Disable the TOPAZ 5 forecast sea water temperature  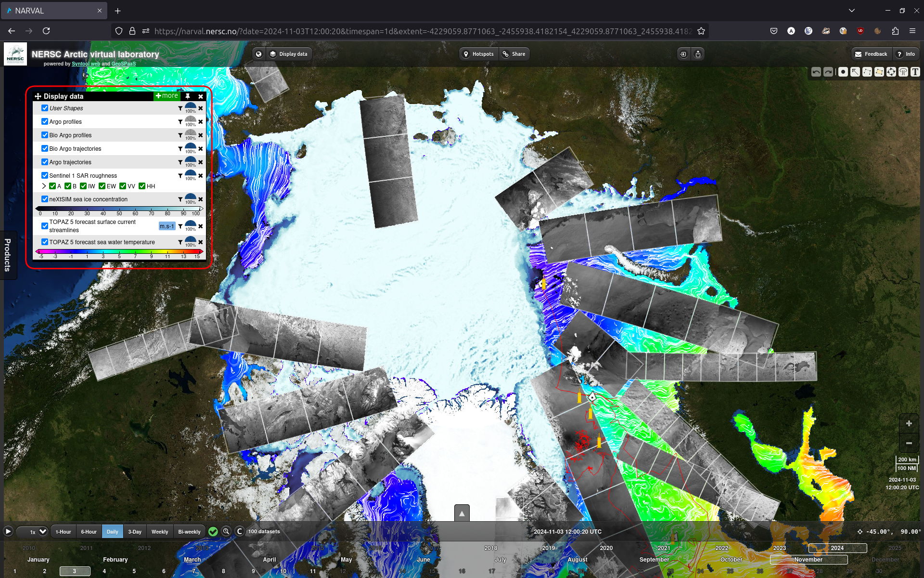[x=44, y=242]
